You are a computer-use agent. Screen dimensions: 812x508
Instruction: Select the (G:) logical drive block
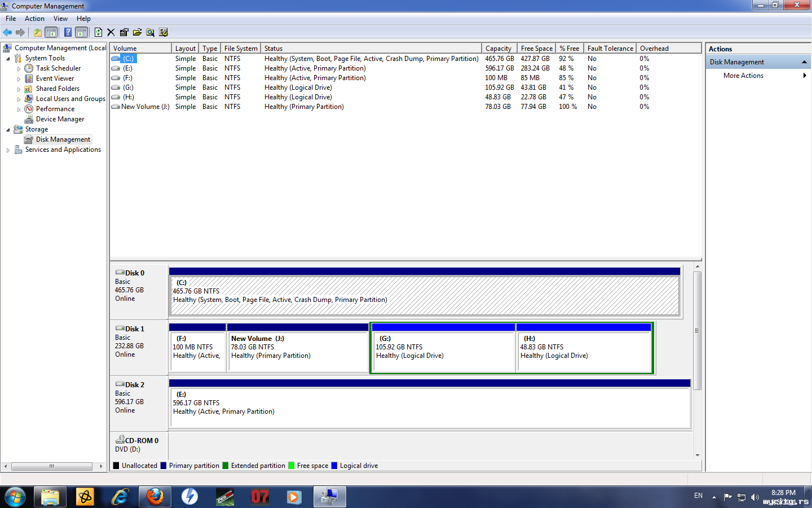coord(444,348)
